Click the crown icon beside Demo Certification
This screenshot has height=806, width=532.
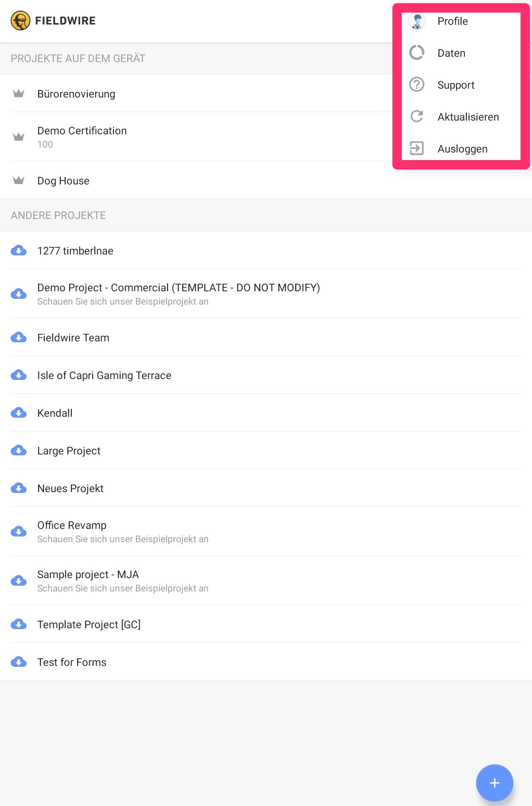click(x=19, y=137)
